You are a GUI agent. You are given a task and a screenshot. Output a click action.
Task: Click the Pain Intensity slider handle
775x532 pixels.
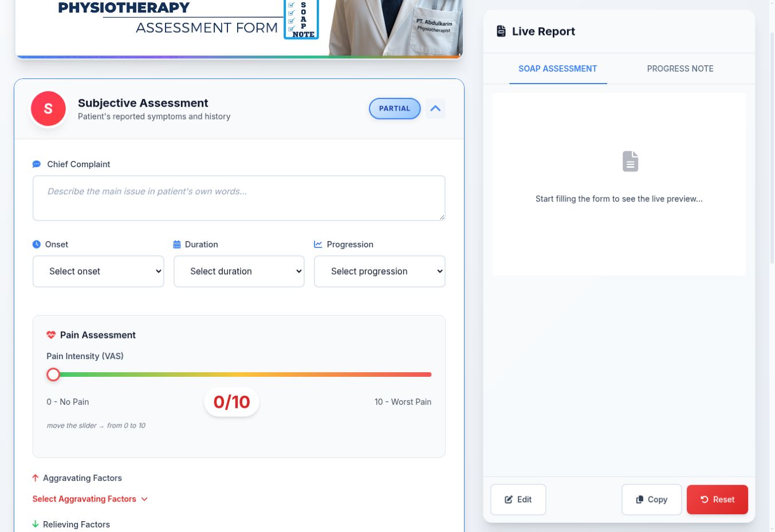point(53,375)
